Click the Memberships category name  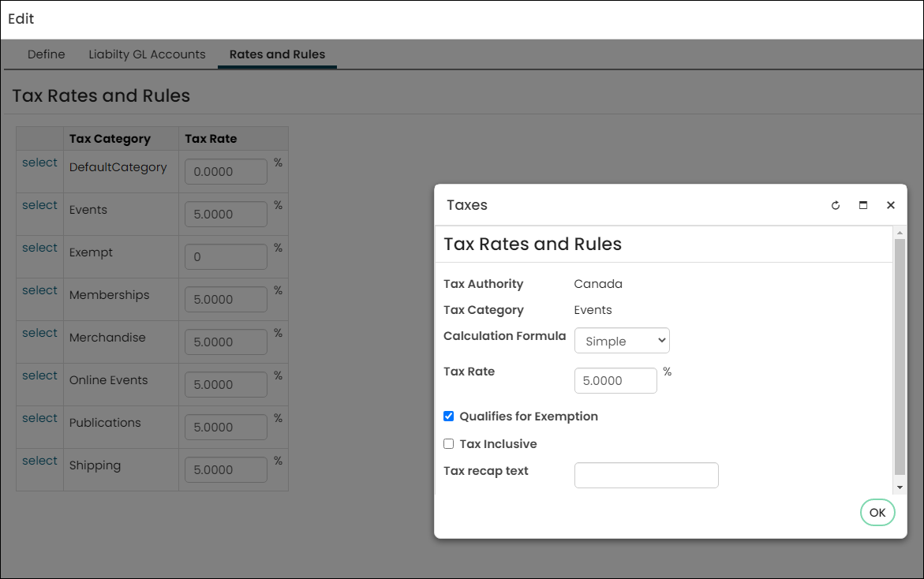[x=109, y=295]
